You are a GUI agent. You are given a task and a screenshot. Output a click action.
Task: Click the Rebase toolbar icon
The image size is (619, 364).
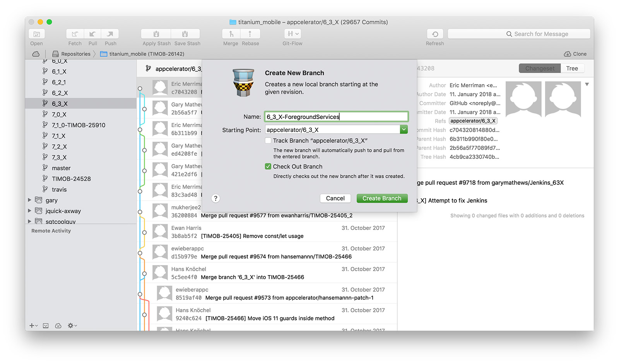click(250, 34)
